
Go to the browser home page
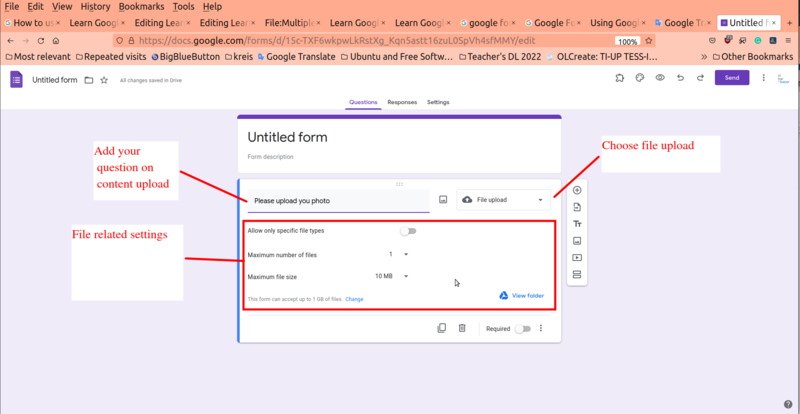pos(56,41)
